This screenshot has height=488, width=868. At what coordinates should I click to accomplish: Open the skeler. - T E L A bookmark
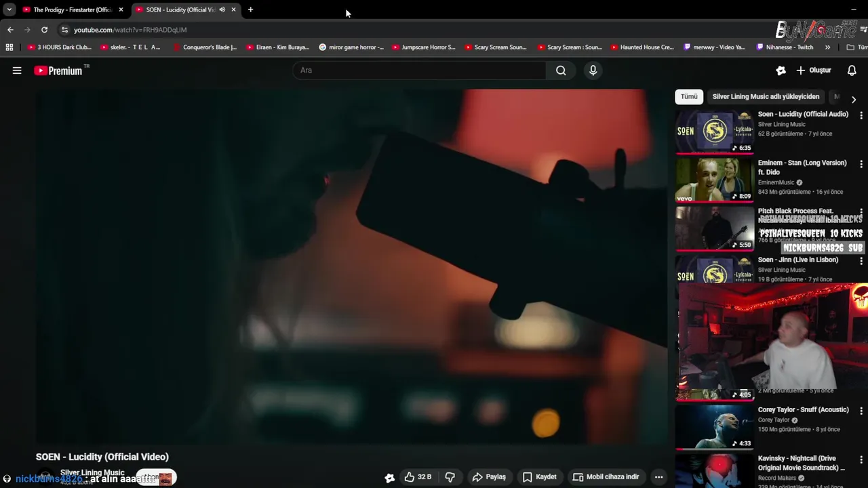point(131,47)
